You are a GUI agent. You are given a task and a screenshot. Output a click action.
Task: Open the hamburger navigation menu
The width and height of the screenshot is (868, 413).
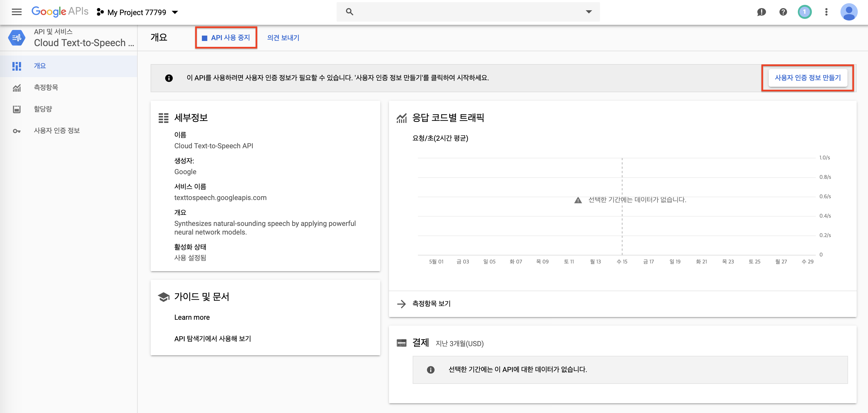[16, 12]
